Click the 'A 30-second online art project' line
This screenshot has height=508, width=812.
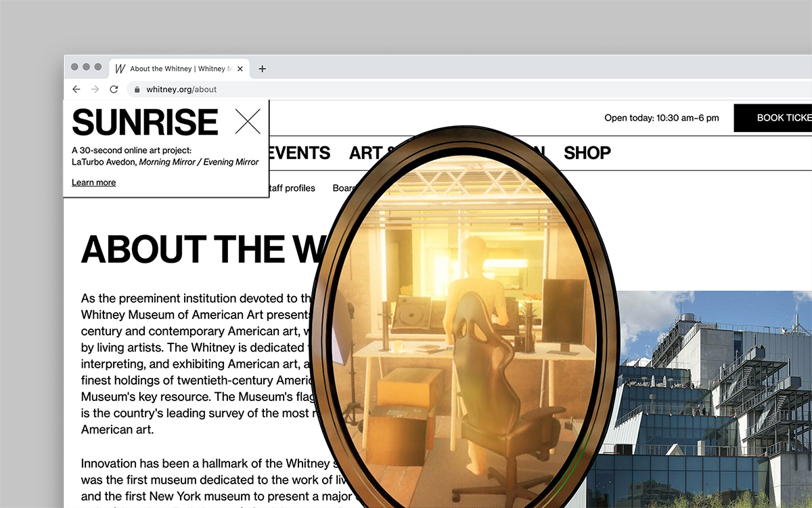pos(132,150)
